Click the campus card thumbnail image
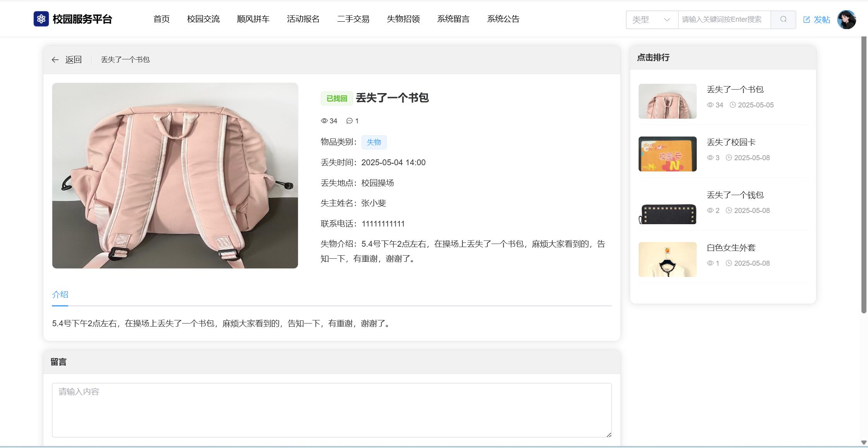This screenshot has width=868, height=448. pos(667,154)
